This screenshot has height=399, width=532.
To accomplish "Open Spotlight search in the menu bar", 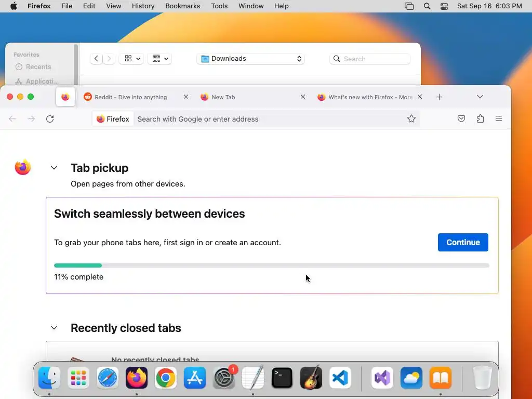I will 427,6.
